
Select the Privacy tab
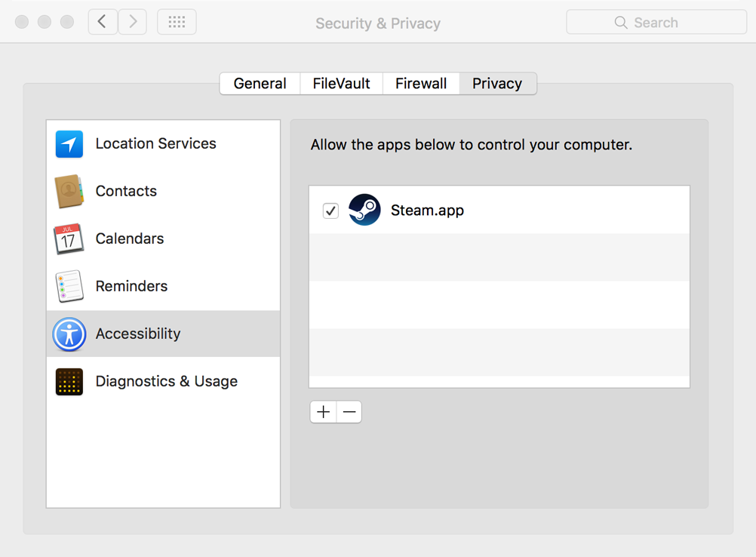coord(497,84)
